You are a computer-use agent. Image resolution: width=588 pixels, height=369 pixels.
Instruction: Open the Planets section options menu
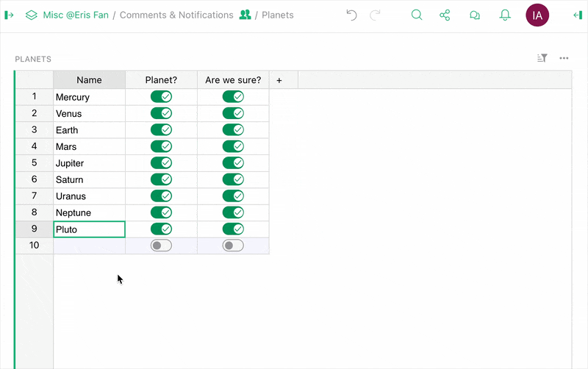coord(564,58)
